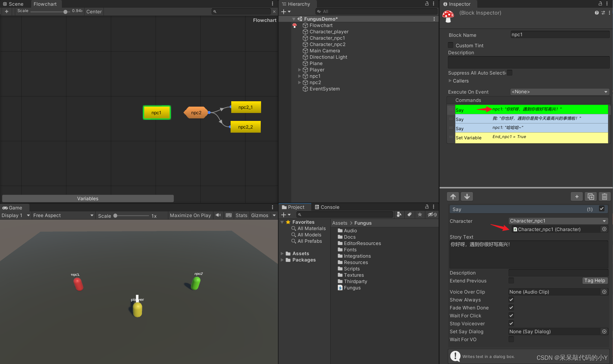
Task: Uncheck Stop Voiceover
Action: click(511, 323)
